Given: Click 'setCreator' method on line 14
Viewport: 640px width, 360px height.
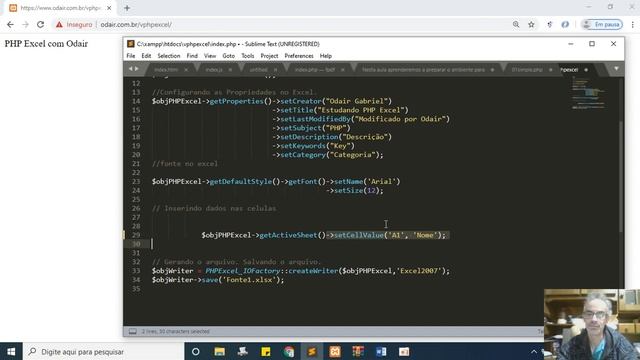Looking at the screenshot, I should tap(301, 101).
